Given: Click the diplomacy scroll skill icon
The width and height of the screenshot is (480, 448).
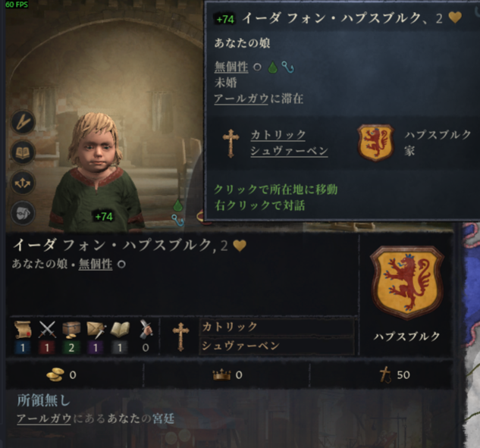Looking at the screenshot, I should point(23,330).
